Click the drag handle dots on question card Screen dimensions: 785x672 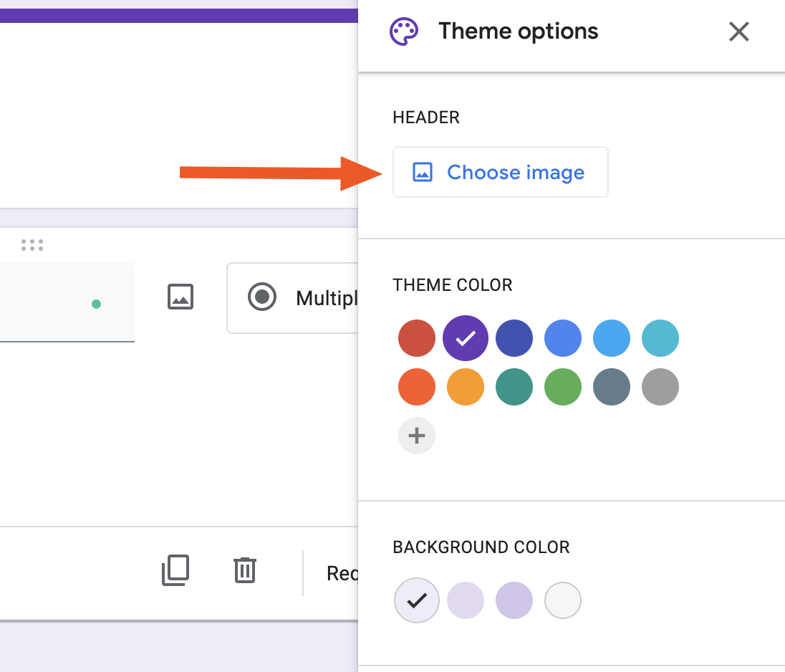tap(32, 245)
